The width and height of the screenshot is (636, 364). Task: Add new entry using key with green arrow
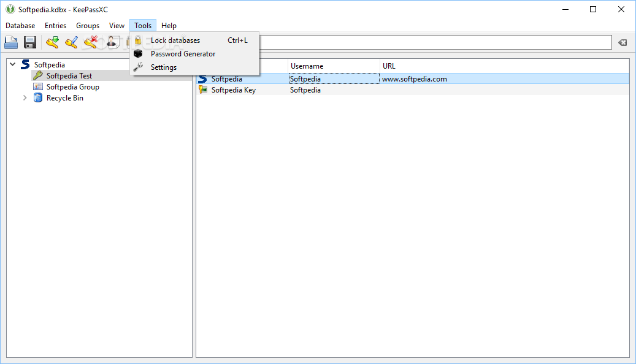tap(52, 42)
